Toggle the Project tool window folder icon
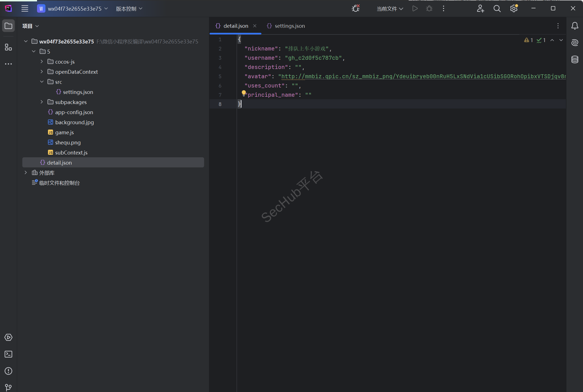583x392 pixels. pos(8,26)
